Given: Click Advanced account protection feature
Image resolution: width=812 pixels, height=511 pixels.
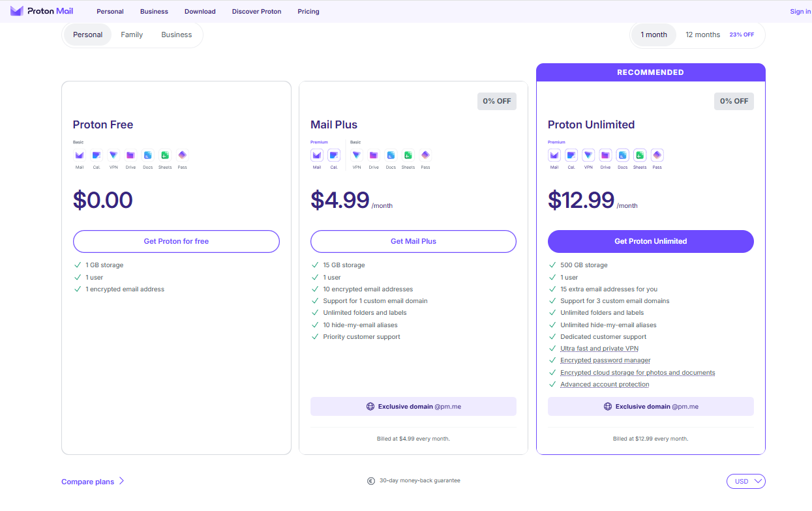Looking at the screenshot, I should (605, 385).
